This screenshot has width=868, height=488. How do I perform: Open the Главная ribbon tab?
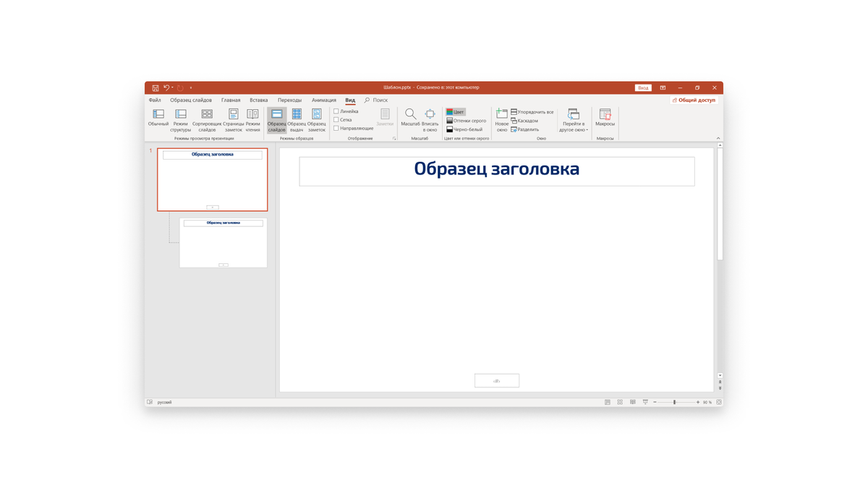[231, 100]
